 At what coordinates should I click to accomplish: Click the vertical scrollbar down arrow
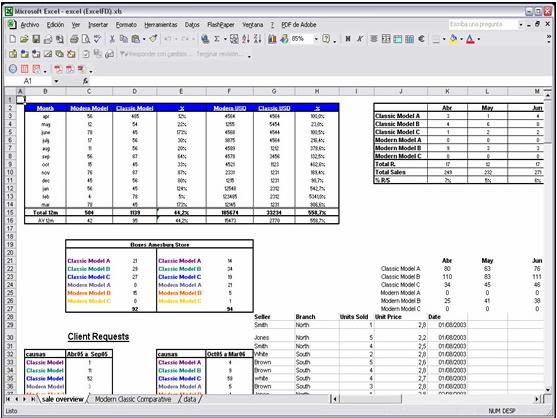tap(547, 390)
